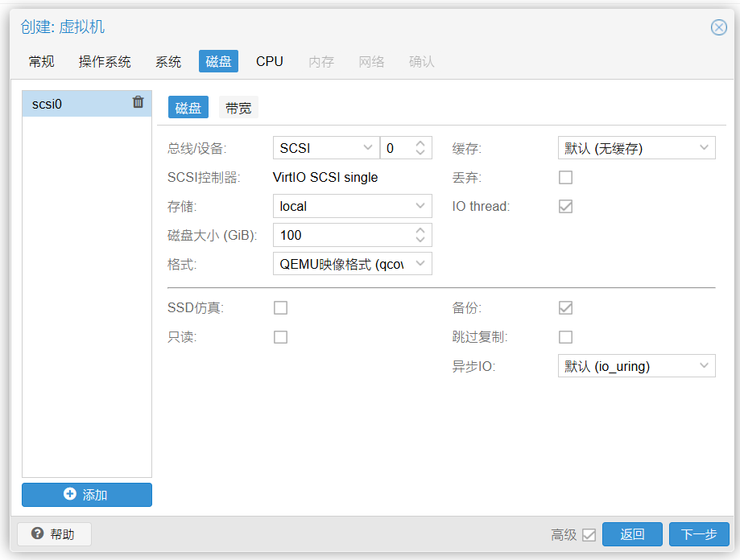
Task: Toggle the IO thread checkbox
Action: [565, 206]
